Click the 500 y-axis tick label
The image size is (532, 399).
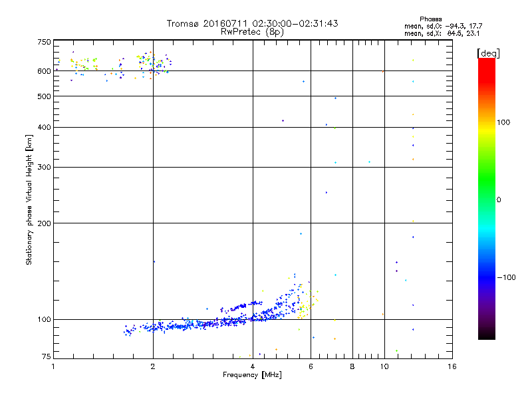pyautogui.click(x=44, y=96)
